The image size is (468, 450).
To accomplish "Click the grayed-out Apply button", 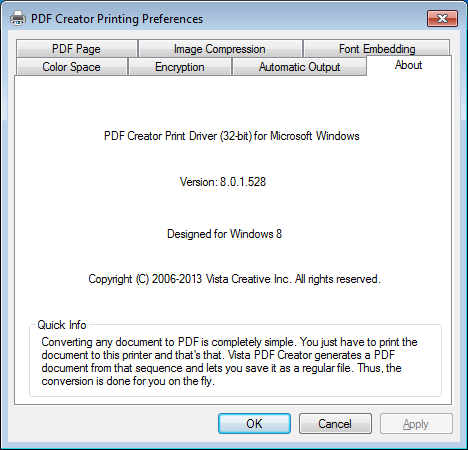I will (x=416, y=424).
